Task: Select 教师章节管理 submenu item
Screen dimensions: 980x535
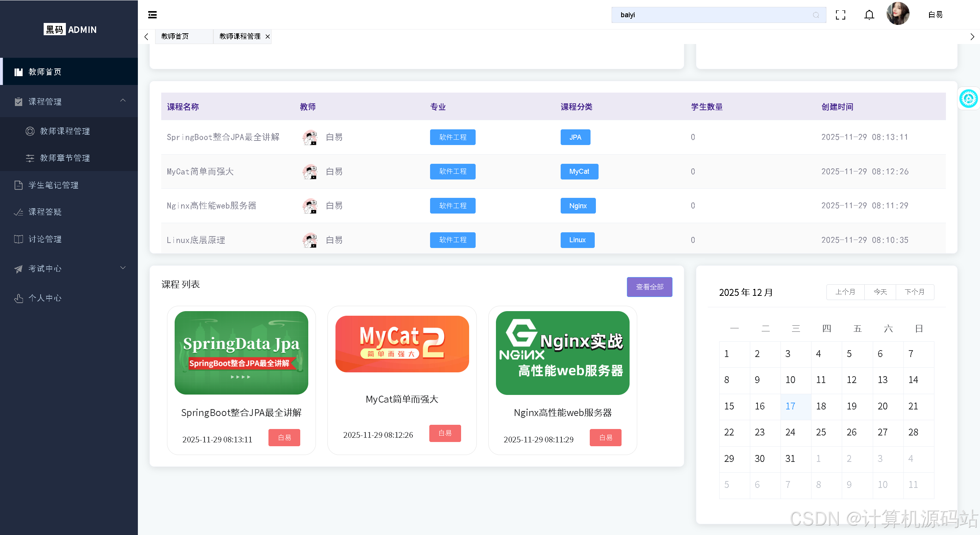Action: click(65, 158)
